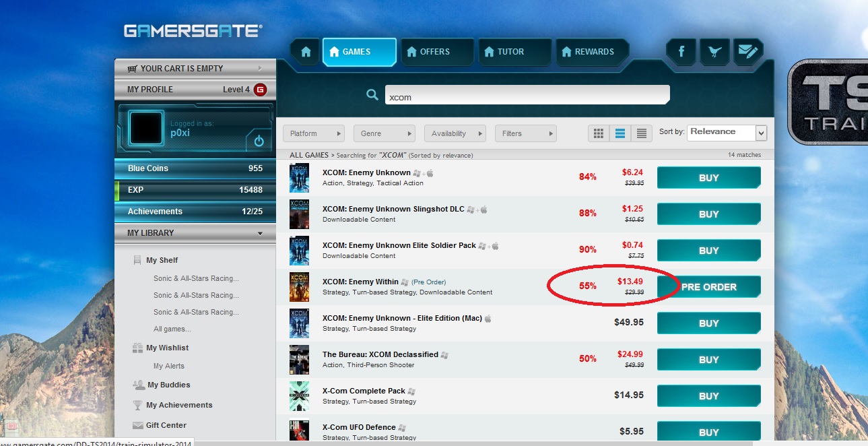Open the Facebook page icon

681,52
